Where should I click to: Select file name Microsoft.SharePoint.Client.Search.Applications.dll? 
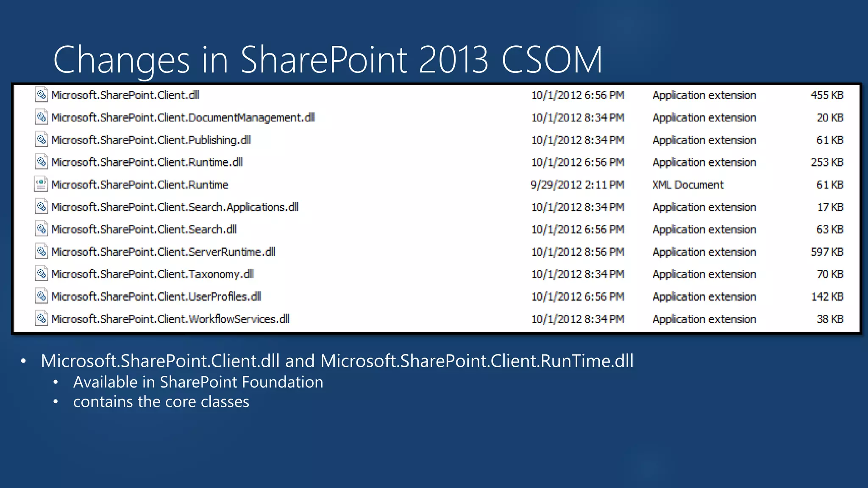point(175,207)
